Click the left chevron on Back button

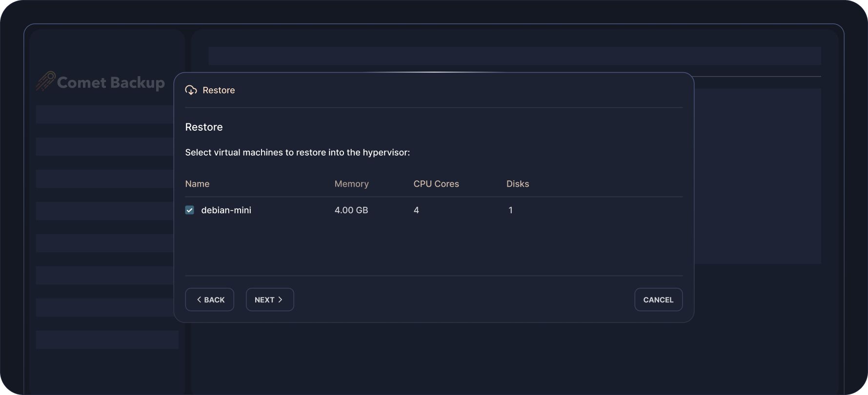(199, 299)
